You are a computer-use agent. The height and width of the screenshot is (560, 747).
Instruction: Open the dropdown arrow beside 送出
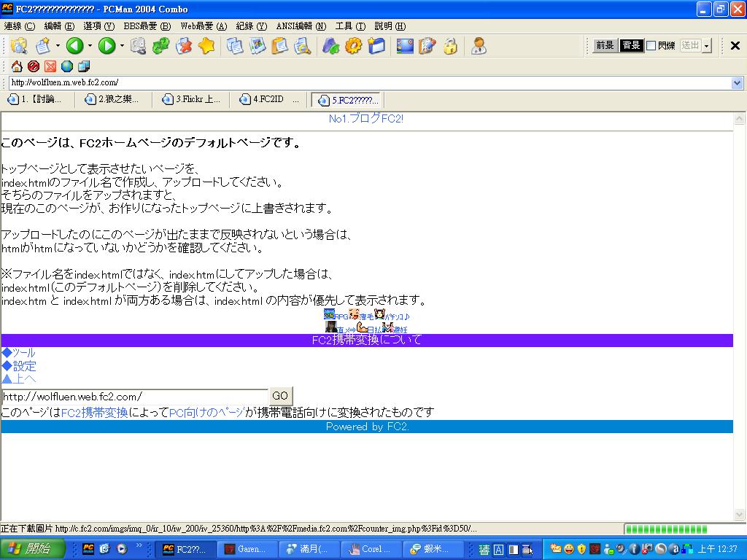(x=706, y=46)
